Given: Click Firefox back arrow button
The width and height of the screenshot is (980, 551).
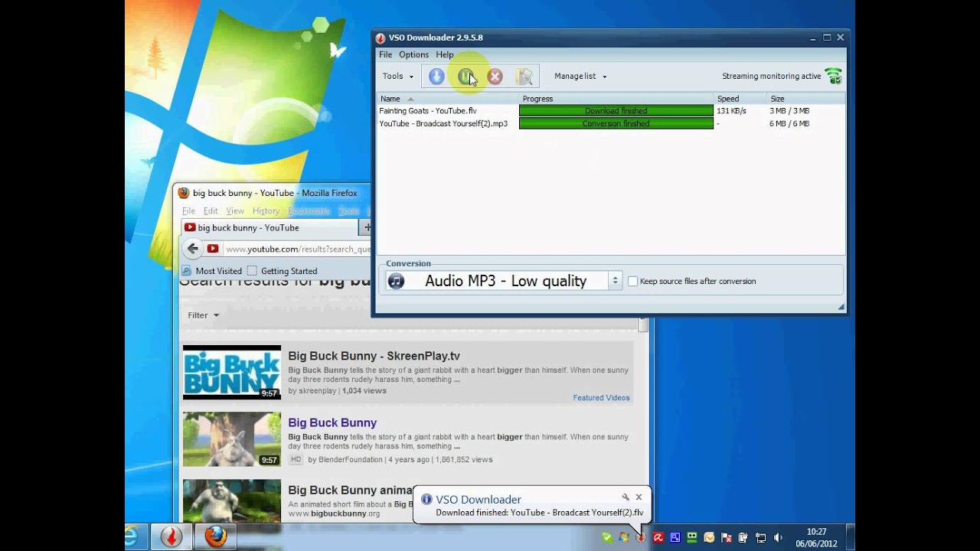Looking at the screenshot, I should point(193,249).
